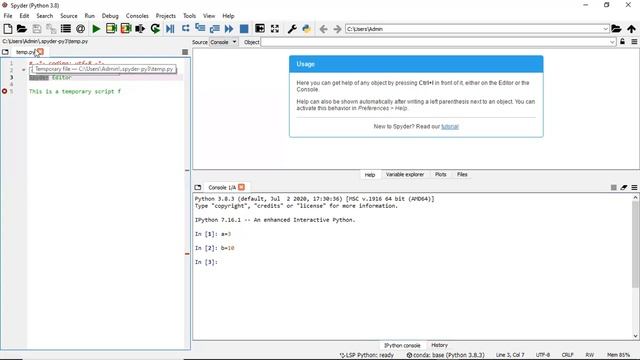Open console pane options menu
This screenshot has width=640, height=360.
coord(634,187)
